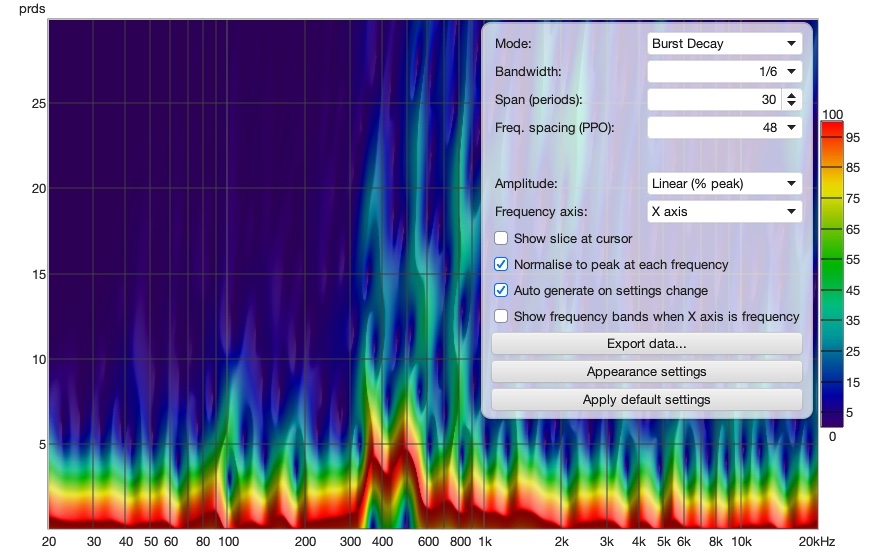
Task: Disable Auto generate on settings change
Action: click(x=501, y=290)
